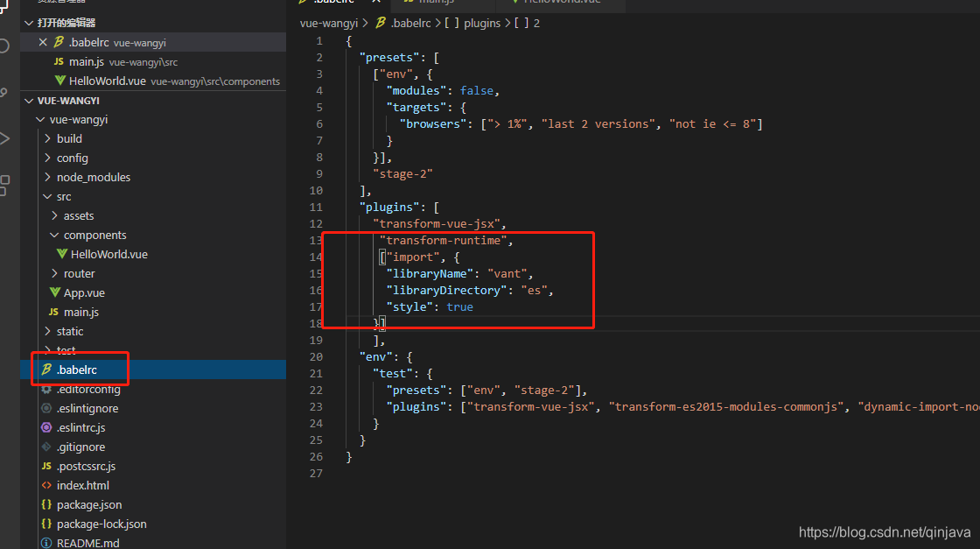980x549 pixels.
Task: Open Run and Debug view in activity bar
Action: (x=3, y=139)
